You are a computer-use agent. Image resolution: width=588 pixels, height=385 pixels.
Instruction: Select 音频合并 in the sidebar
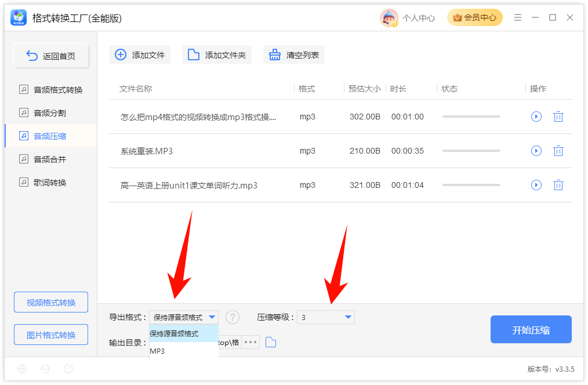tap(50, 159)
